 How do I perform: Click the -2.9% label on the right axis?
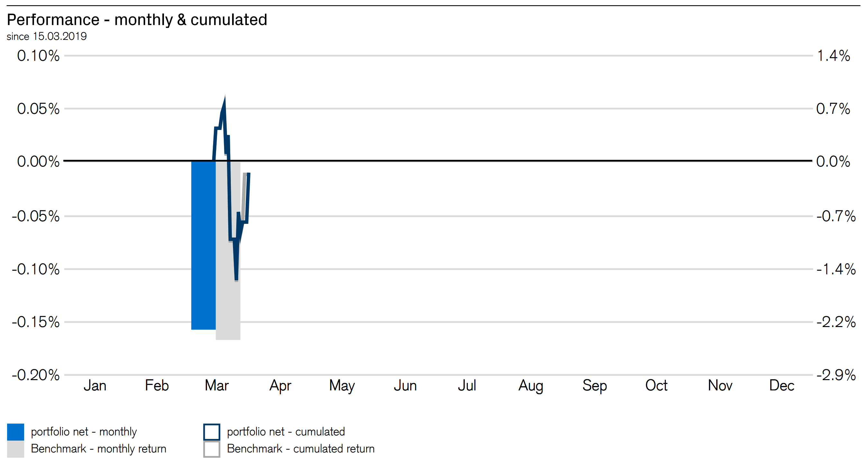[836, 375]
